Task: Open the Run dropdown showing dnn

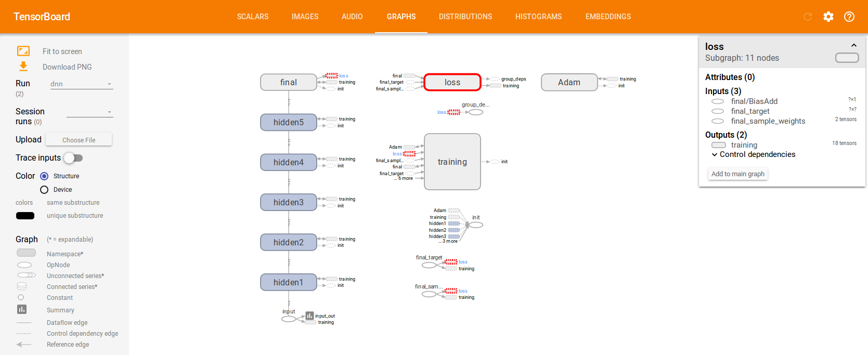Action: (x=81, y=84)
